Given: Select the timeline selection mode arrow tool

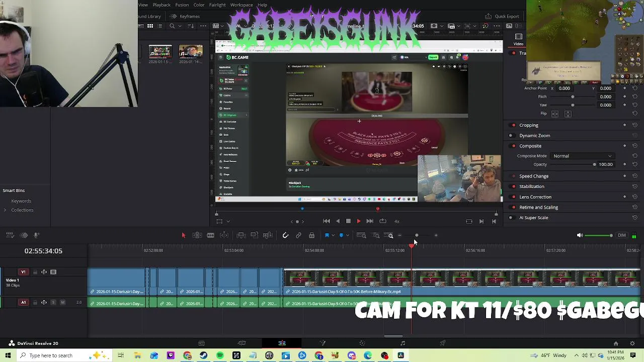Looking at the screenshot, I should point(183,235).
